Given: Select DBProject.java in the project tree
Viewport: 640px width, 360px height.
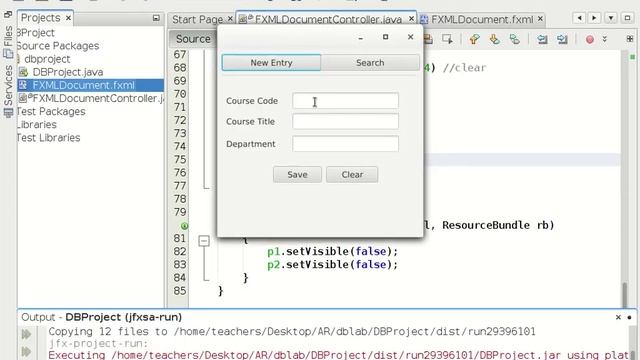Looking at the screenshot, I should pyautogui.click(x=67, y=72).
